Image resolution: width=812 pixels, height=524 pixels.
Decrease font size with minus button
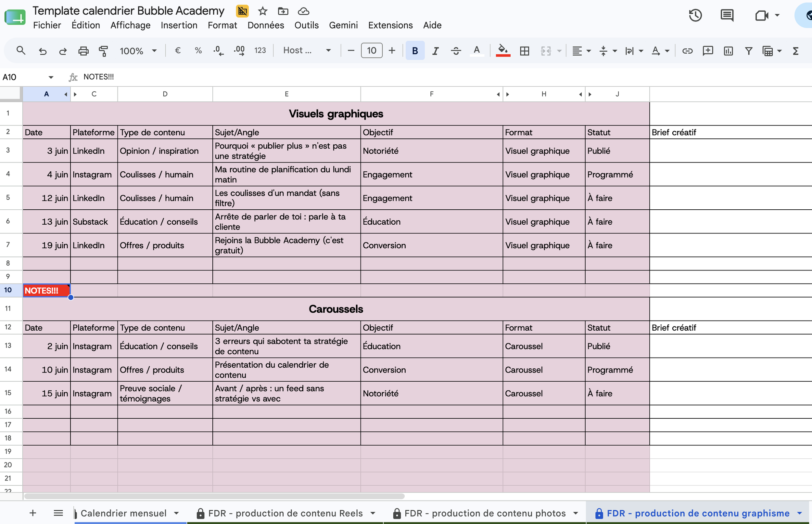[x=351, y=51]
